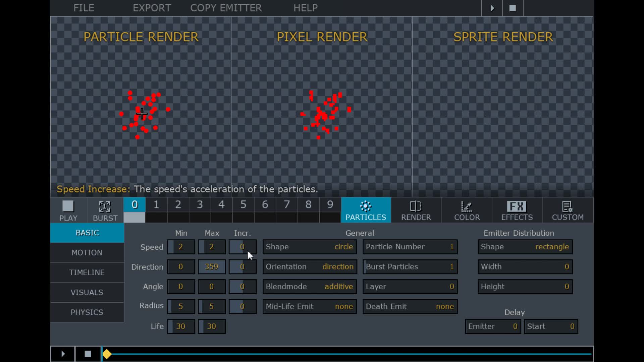
Task: Trigger the BURST emitter icon
Action: pyautogui.click(x=105, y=210)
